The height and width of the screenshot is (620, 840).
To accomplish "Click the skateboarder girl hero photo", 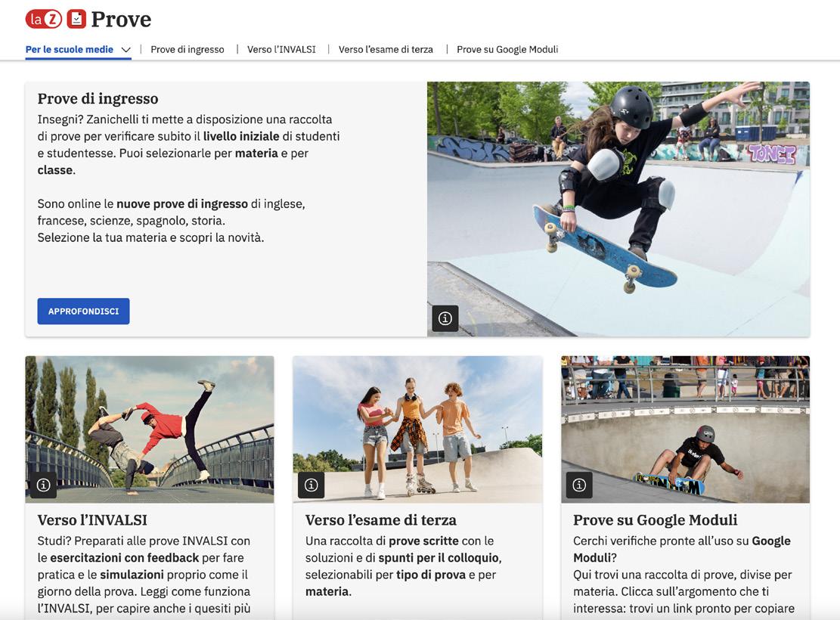I will click(x=618, y=209).
